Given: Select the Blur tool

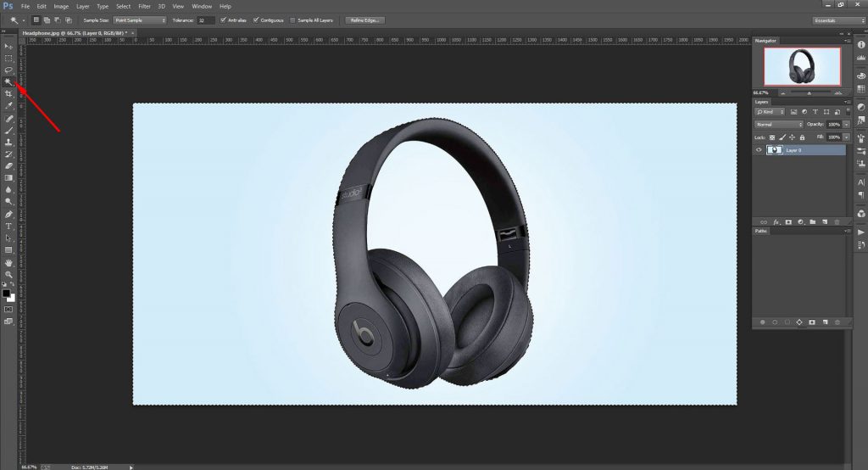Looking at the screenshot, I should click(x=8, y=189).
